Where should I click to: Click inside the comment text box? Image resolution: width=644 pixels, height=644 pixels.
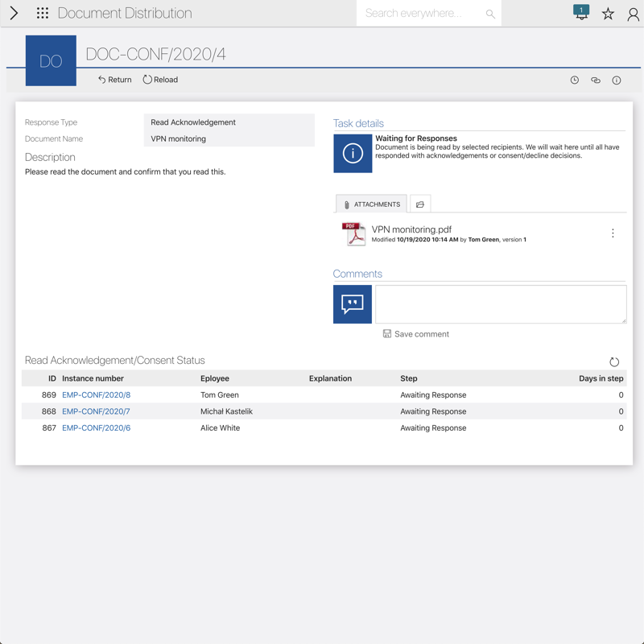click(x=500, y=304)
